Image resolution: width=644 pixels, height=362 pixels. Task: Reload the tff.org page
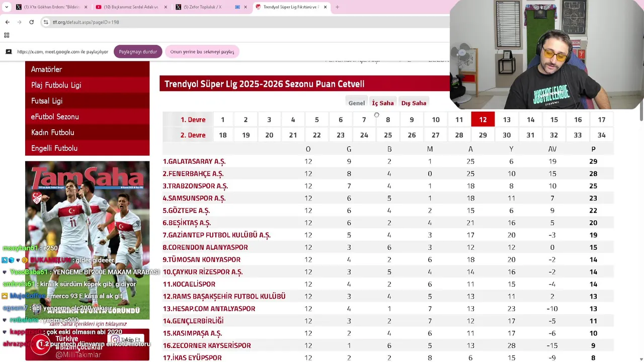[31, 22]
